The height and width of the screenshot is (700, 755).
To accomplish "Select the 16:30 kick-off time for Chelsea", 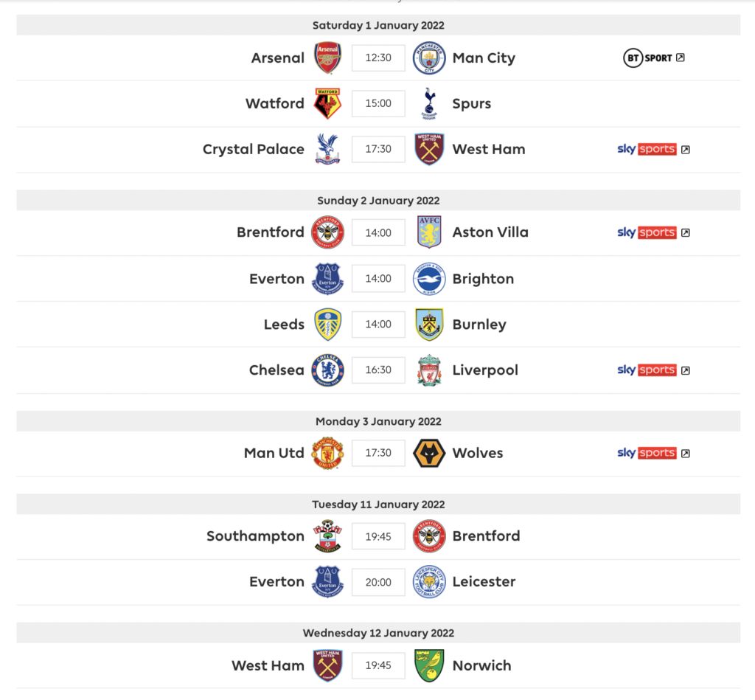I will (378, 370).
